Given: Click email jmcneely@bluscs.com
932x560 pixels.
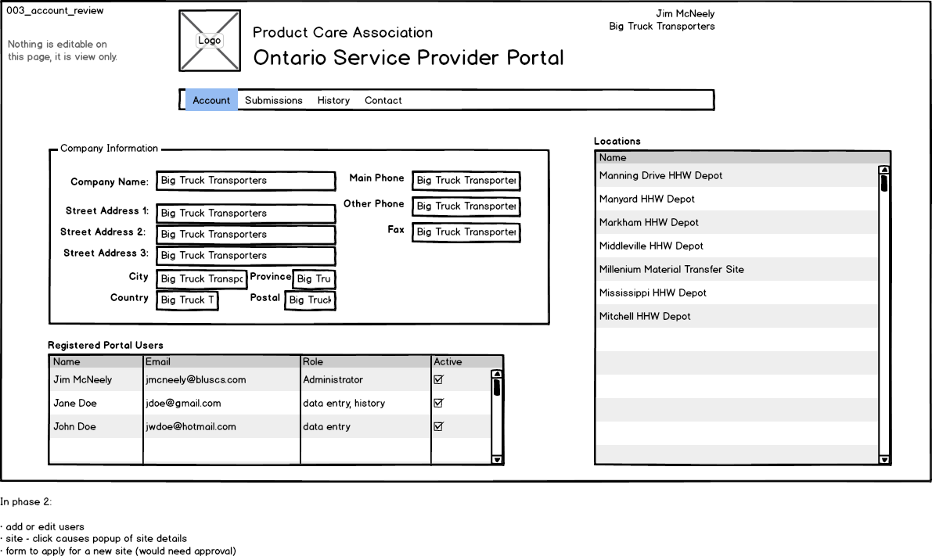Looking at the screenshot, I should coord(196,379).
